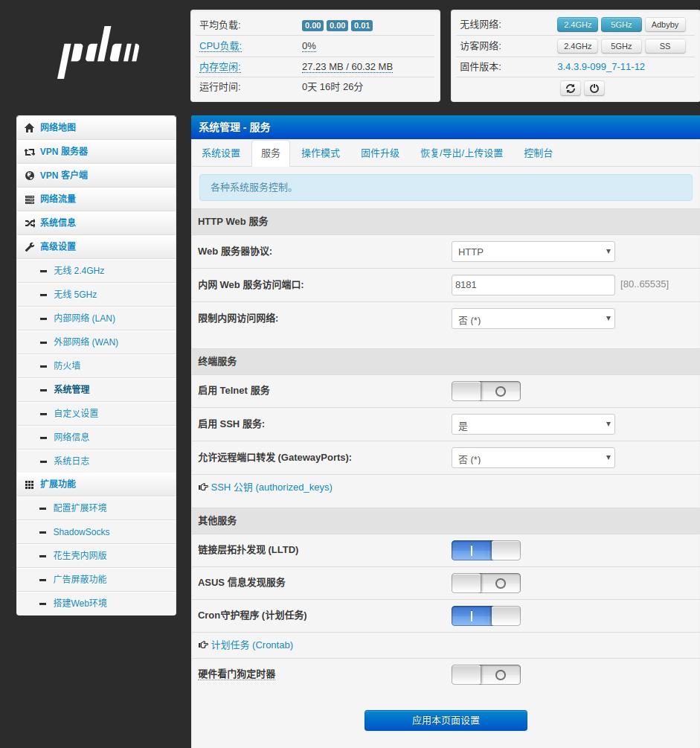Click the shuffle icon beside 系统信息
Viewport: 700px width, 748px height.
click(x=30, y=223)
